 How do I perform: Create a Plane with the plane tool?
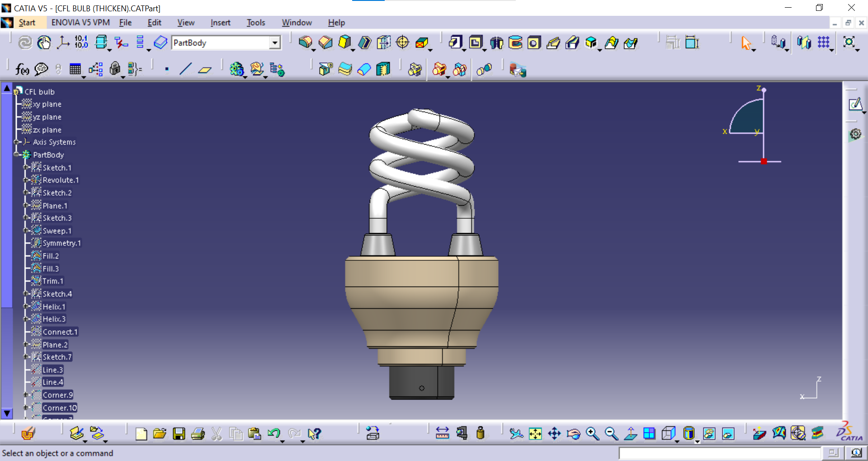(205, 69)
